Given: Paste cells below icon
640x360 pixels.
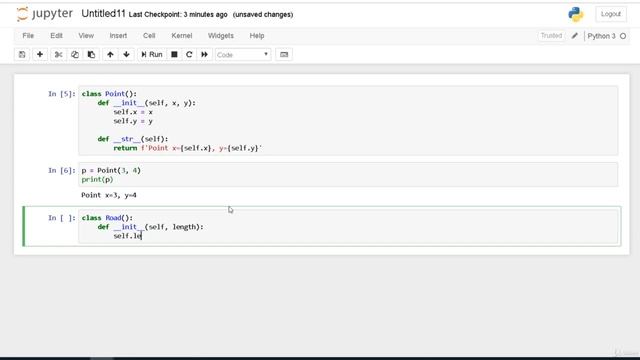Looking at the screenshot, I should coord(91,55).
